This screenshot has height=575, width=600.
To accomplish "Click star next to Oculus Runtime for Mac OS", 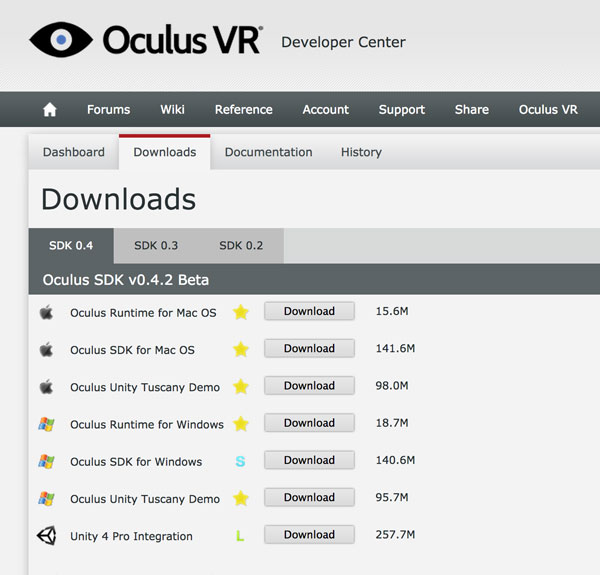I will point(241,312).
